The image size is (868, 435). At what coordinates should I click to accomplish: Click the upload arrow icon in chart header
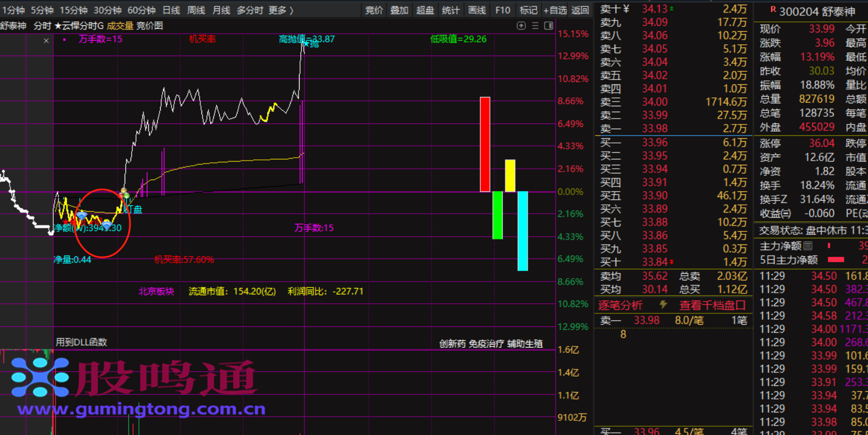(521, 25)
